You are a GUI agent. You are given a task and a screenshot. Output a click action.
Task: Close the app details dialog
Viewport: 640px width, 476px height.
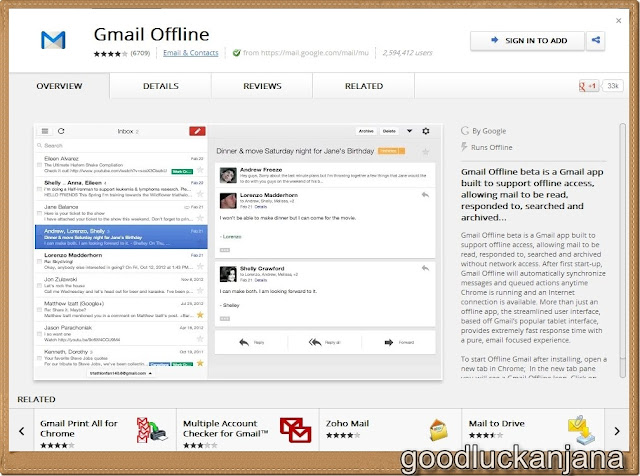point(618,20)
